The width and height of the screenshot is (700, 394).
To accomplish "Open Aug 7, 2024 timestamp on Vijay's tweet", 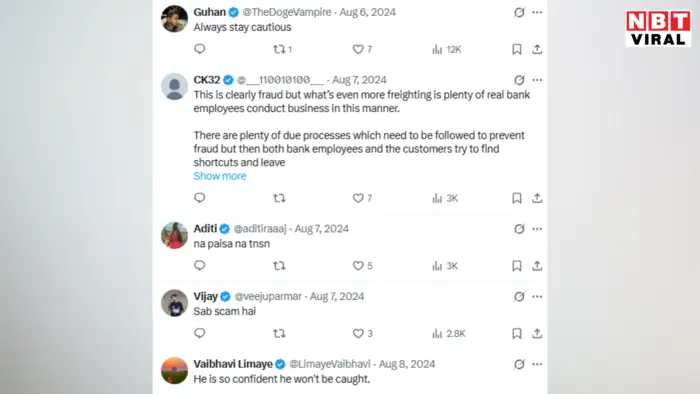I will pos(337,296).
